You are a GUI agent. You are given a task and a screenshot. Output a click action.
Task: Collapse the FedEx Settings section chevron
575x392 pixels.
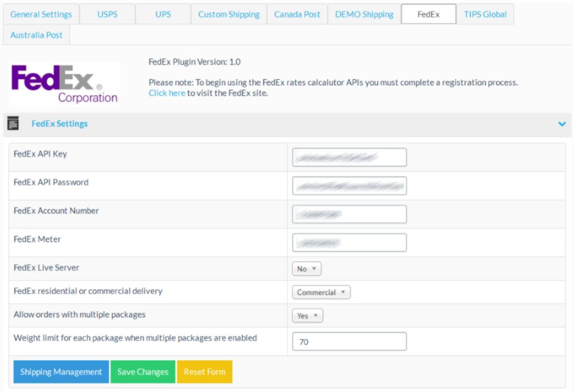click(562, 124)
